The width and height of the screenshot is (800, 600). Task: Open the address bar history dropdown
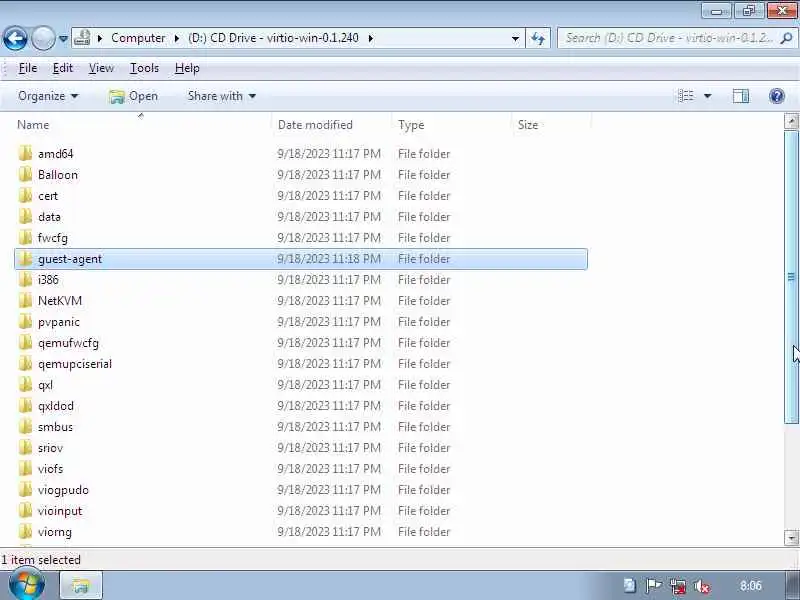pos(515,38)
